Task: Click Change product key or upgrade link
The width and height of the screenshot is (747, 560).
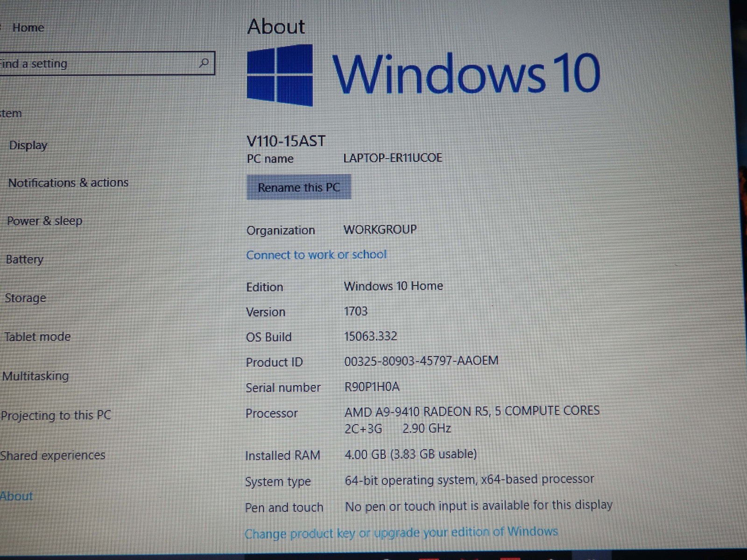Action: click(x=402, y=532)
